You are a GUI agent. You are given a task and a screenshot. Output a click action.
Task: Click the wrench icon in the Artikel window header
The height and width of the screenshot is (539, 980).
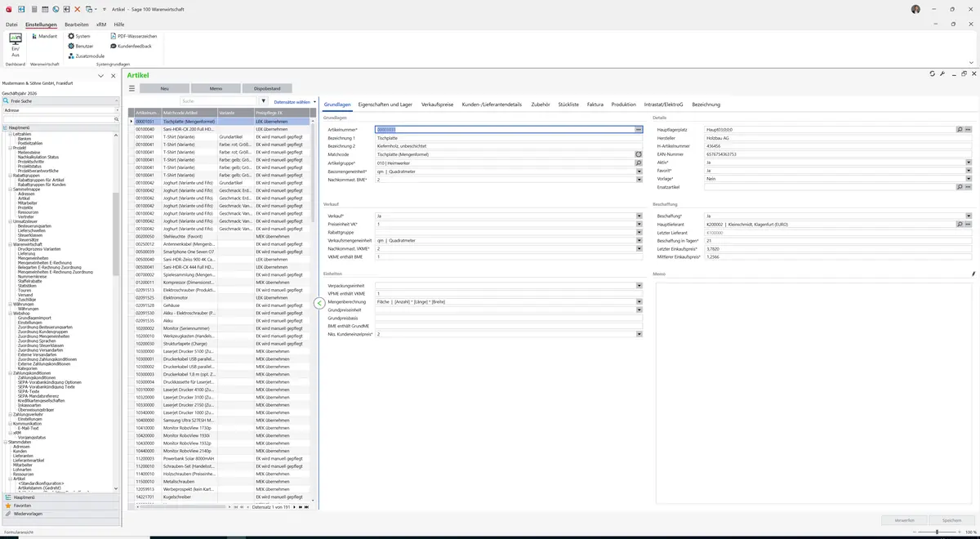(942, 73)
